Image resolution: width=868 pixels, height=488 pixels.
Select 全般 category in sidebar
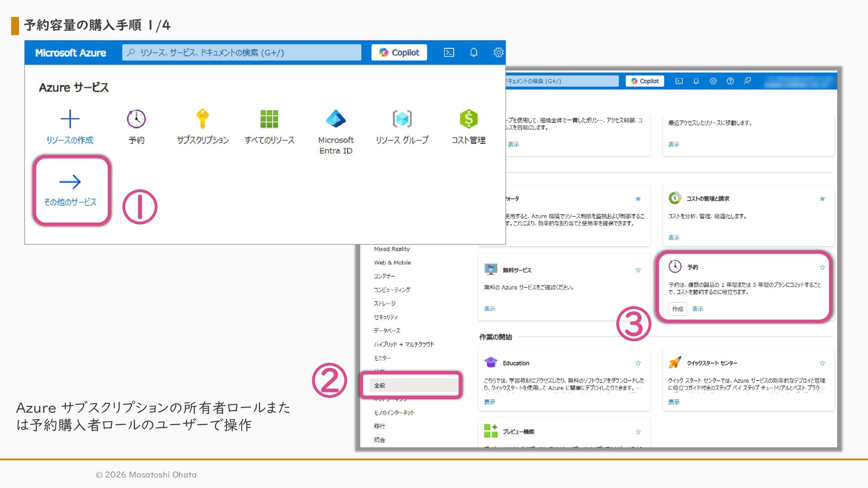(380, 385)
